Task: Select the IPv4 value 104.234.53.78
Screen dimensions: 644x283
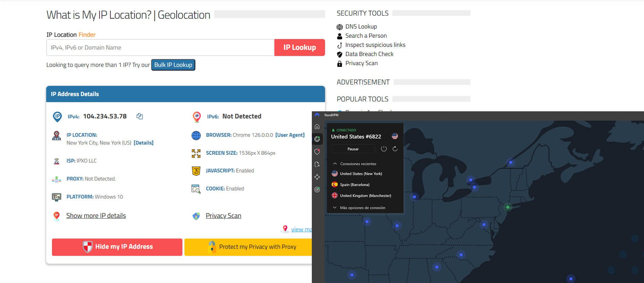Action: (105, 116)
